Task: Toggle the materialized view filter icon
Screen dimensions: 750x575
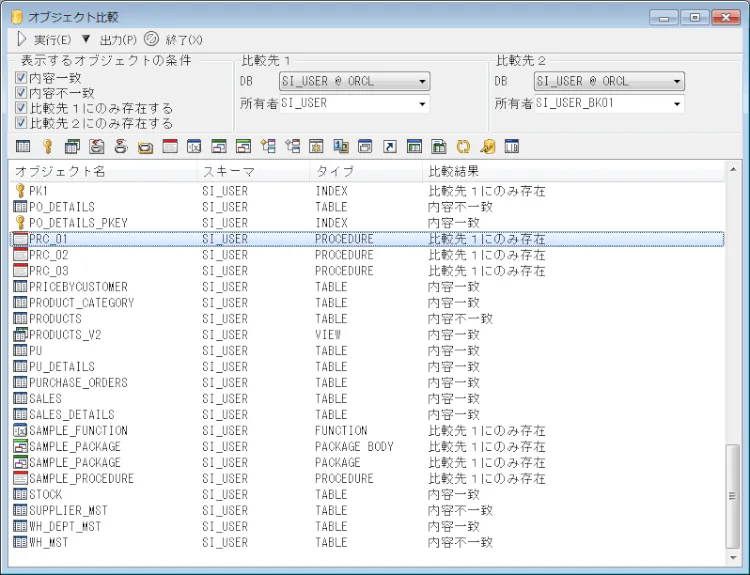Action: coord(414,146)
